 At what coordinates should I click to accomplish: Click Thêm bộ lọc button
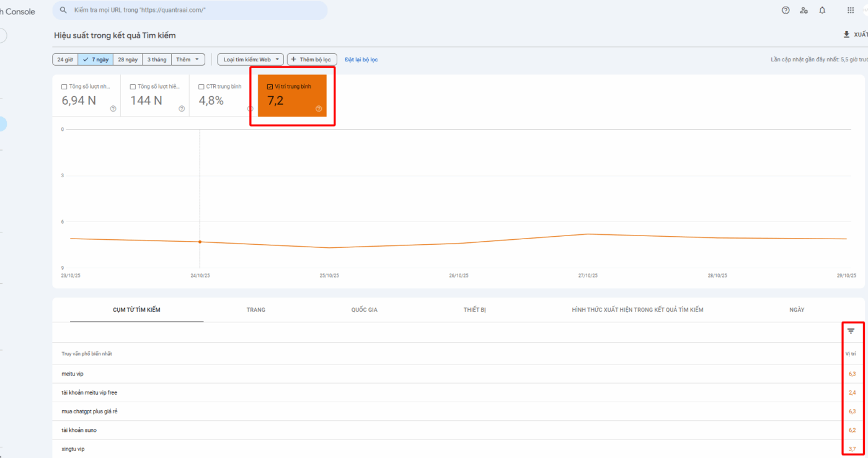click(x=311, y=59)
